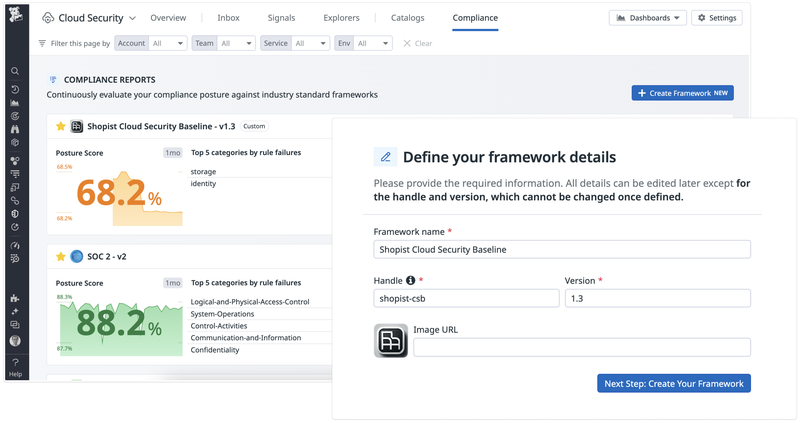Click the info icon beside Handle
Viewport: 800px width, 423px height.
(x=410, y=281)
